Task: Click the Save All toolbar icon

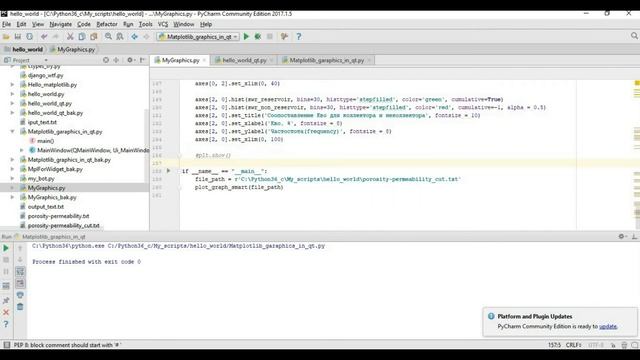Action: (18, 37)
